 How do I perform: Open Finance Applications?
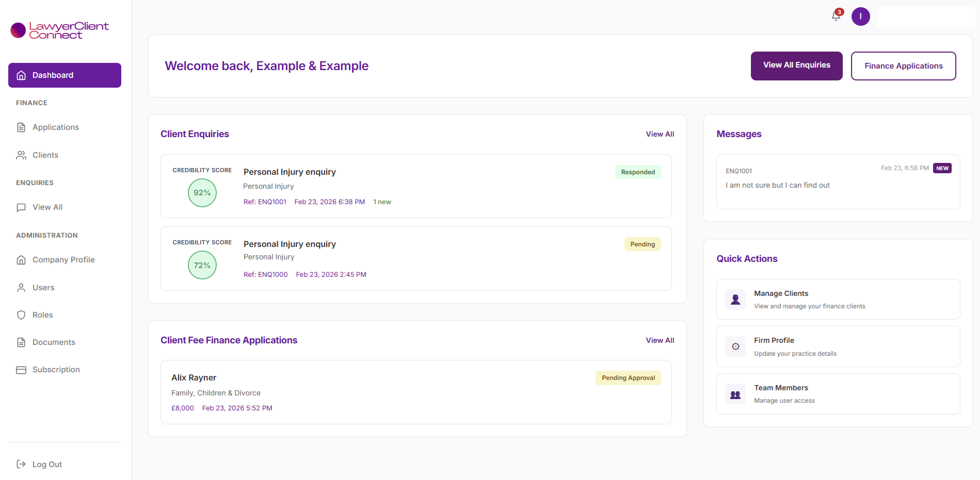[903, 65]
